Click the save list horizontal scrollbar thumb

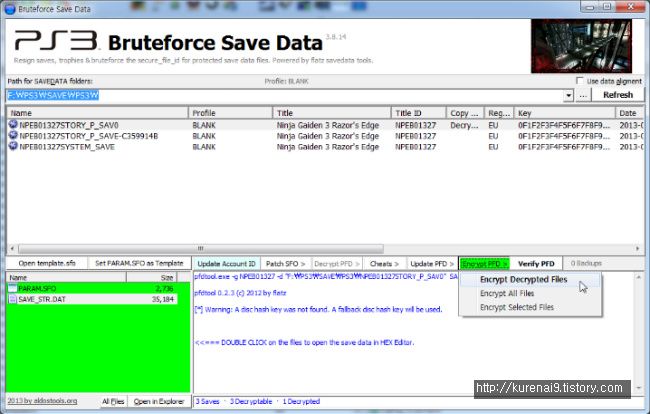201,248
